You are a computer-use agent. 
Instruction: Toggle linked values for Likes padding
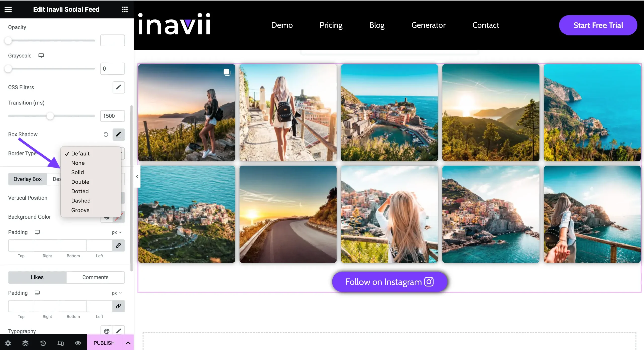coord(118,306)
